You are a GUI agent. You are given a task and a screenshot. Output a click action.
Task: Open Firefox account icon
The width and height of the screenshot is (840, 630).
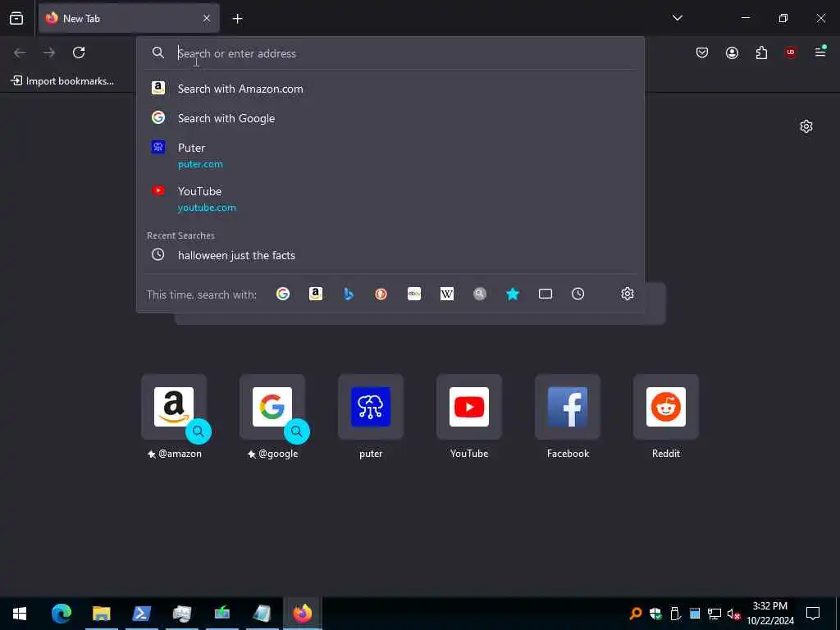pos(732,52)
